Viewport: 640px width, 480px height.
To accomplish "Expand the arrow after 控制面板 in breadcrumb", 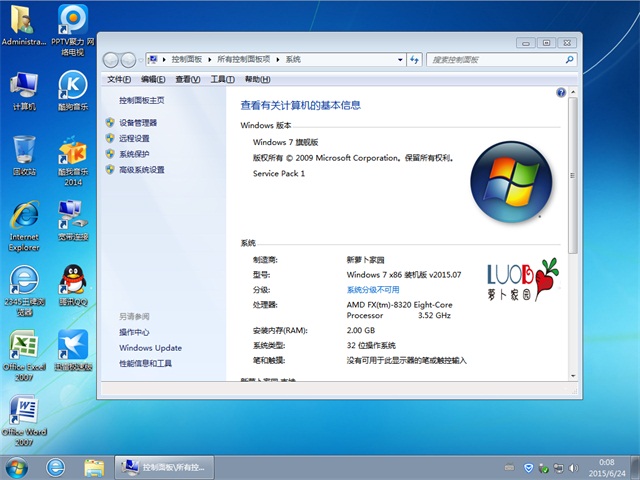I will tap(209, 60).
